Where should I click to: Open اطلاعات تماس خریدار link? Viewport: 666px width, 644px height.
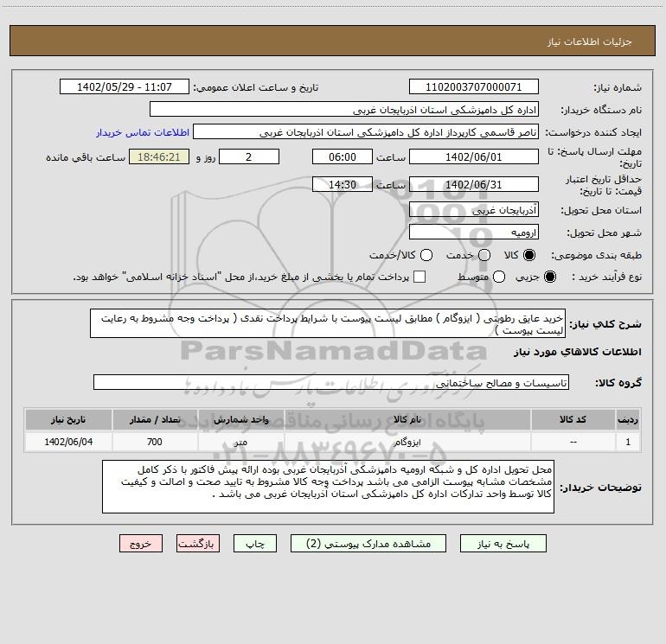(143, 132)
